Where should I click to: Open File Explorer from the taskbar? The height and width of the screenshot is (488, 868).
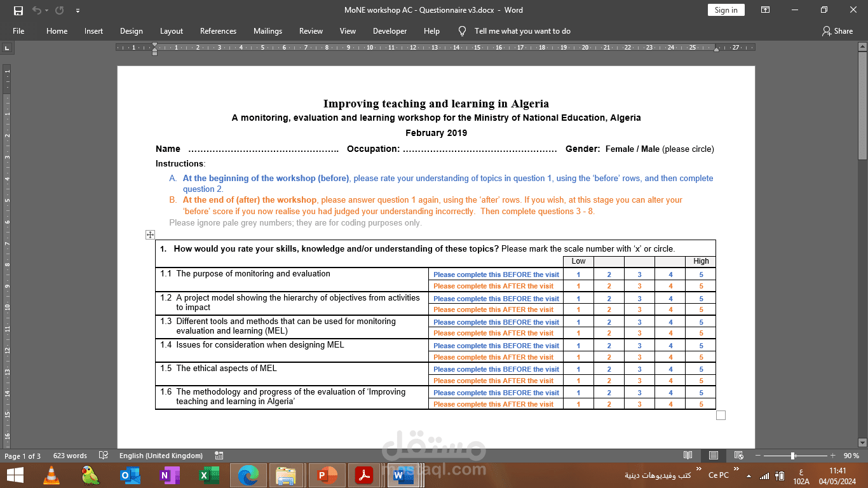(x=287, y=475)
